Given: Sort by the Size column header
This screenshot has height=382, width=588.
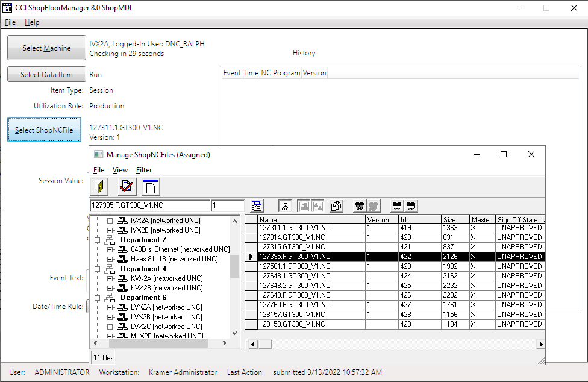Looking at the screenshot, I should 455,219.
